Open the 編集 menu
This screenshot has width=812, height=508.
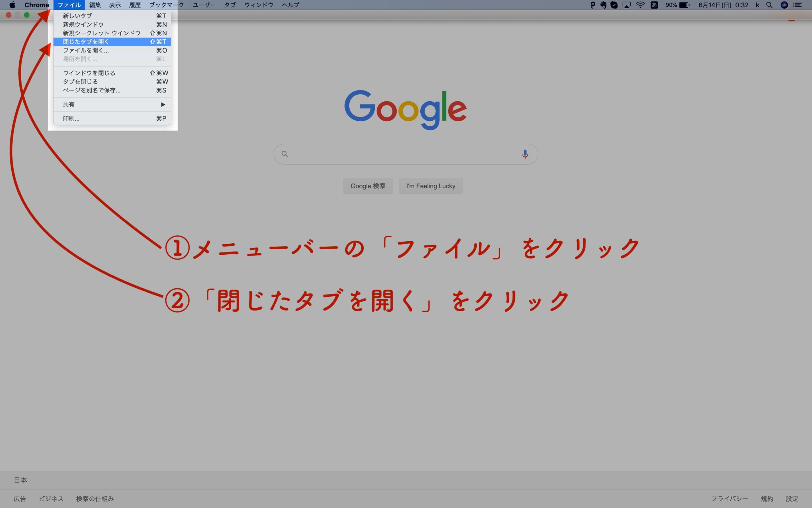pos(95,5)
